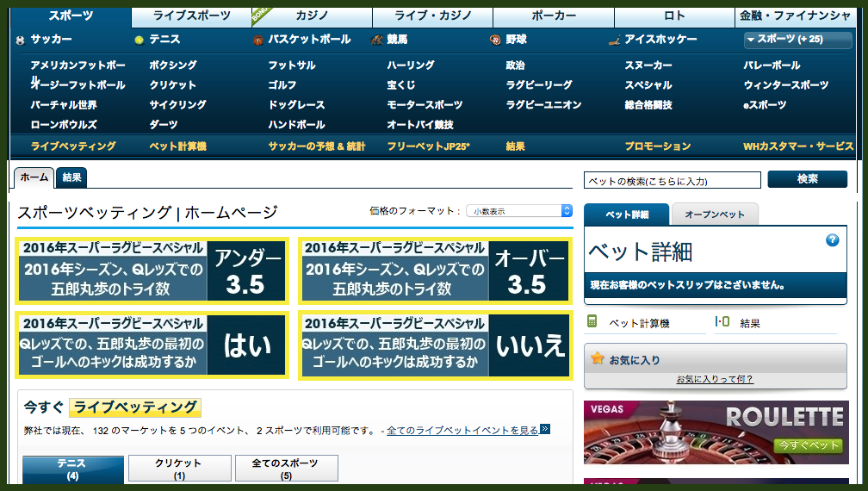The width and height of the screenshot is (868, 491).
Task: Select the ホーム page tab
Action: point(34,177)
